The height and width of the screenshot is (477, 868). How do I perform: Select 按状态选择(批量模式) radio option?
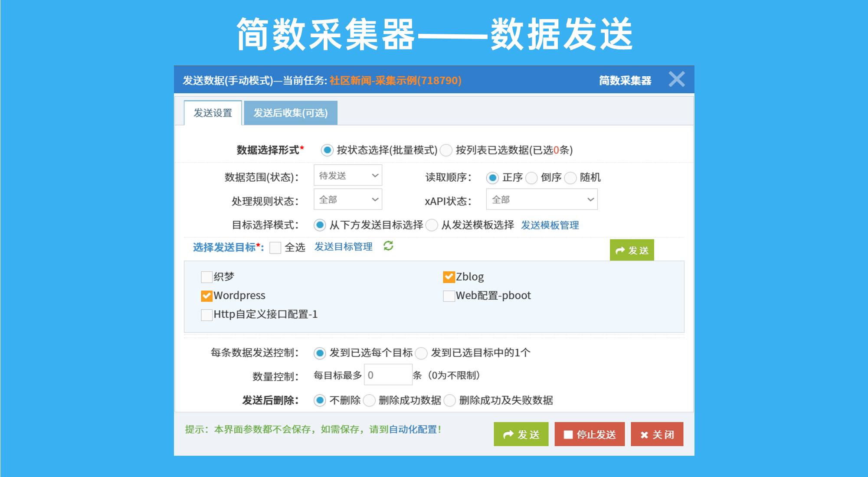point(327,150)
